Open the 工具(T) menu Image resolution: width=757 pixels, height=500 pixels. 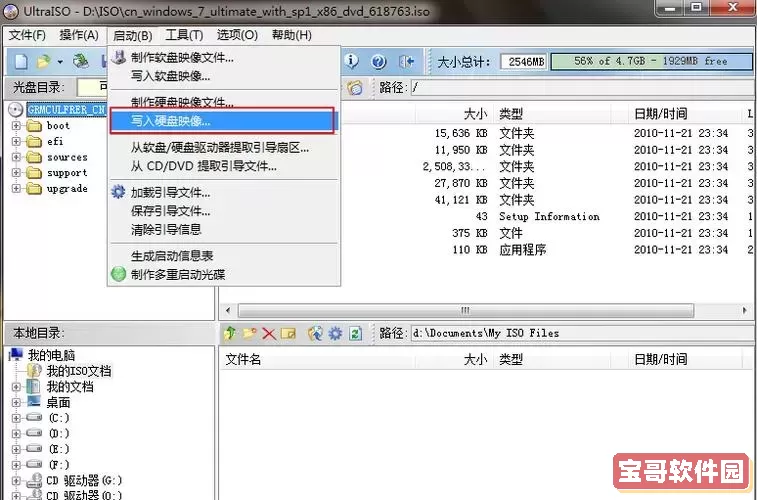(x=184, y=35)
